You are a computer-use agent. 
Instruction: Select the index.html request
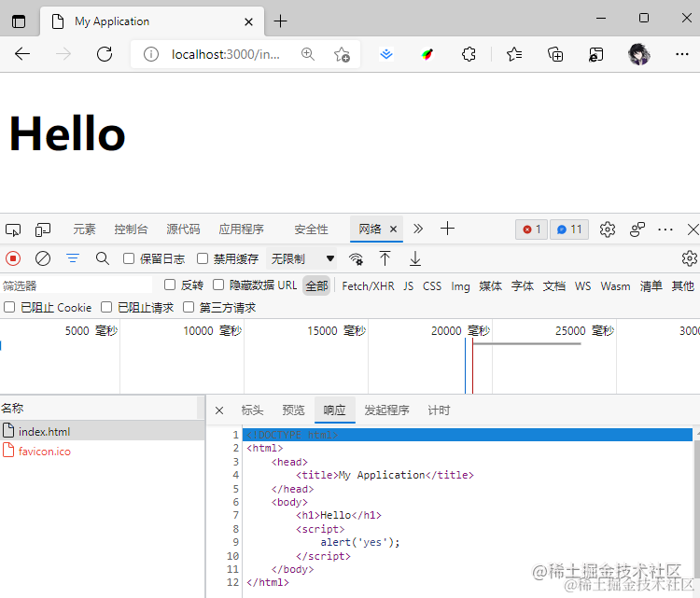(x=103, y=431)
